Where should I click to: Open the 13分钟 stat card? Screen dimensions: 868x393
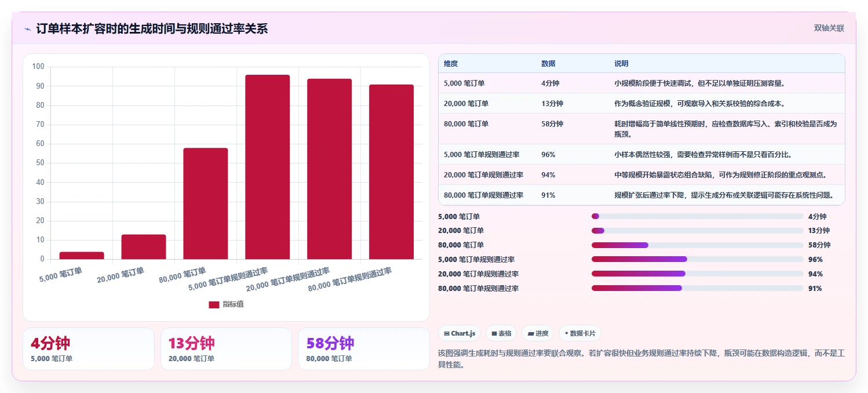[226, 349]
